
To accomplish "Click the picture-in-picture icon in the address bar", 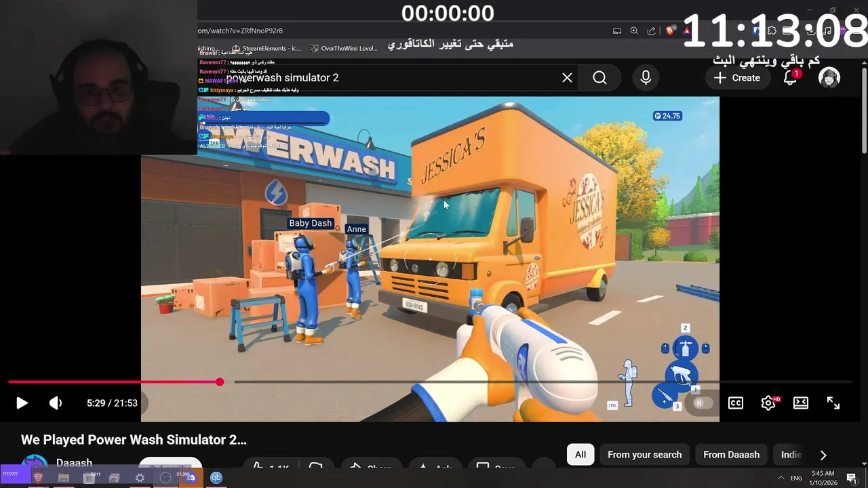I will (x=617, y=30).
